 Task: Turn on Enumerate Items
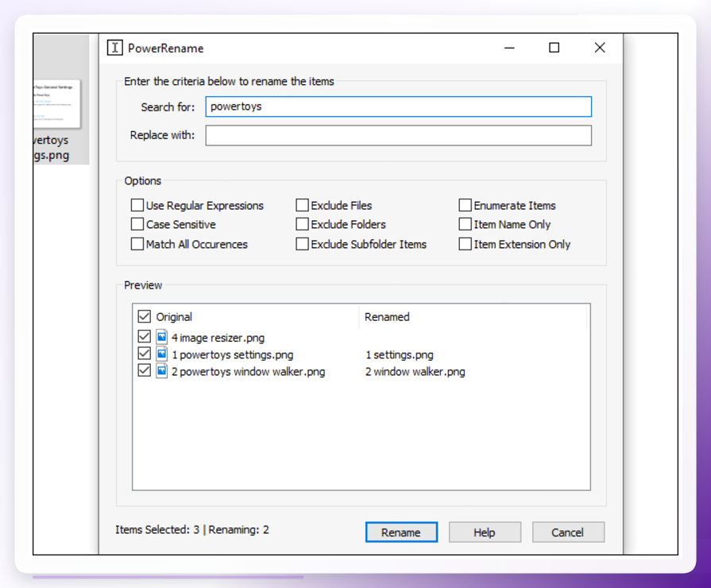click(x=465, y=205)
